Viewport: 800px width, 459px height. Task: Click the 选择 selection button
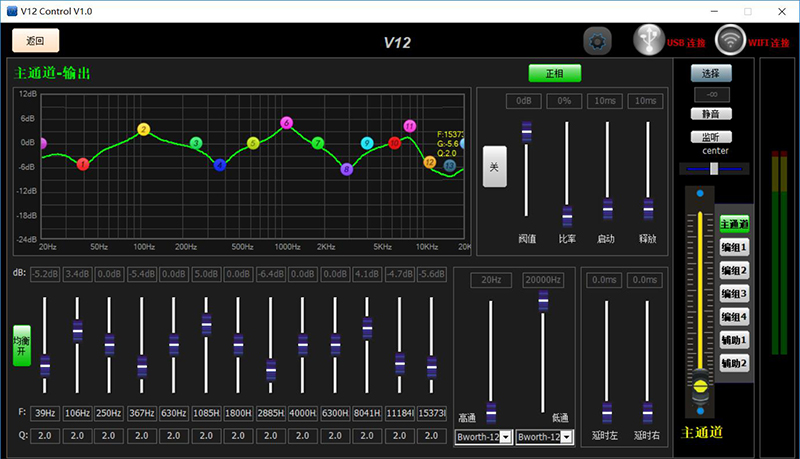tap(710, 73)
